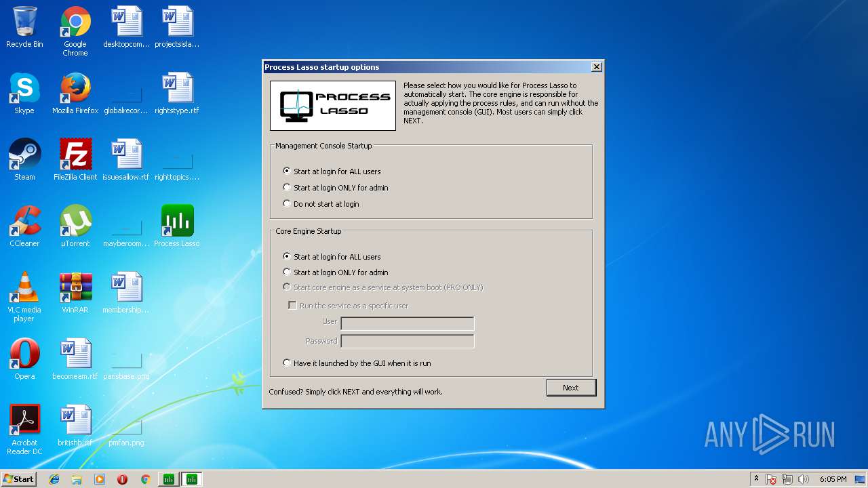The height and width of the screenshot is (488, 868).
Task: Select Management Console 'Start at login ONLY for admin'
Action: point(336,188)
